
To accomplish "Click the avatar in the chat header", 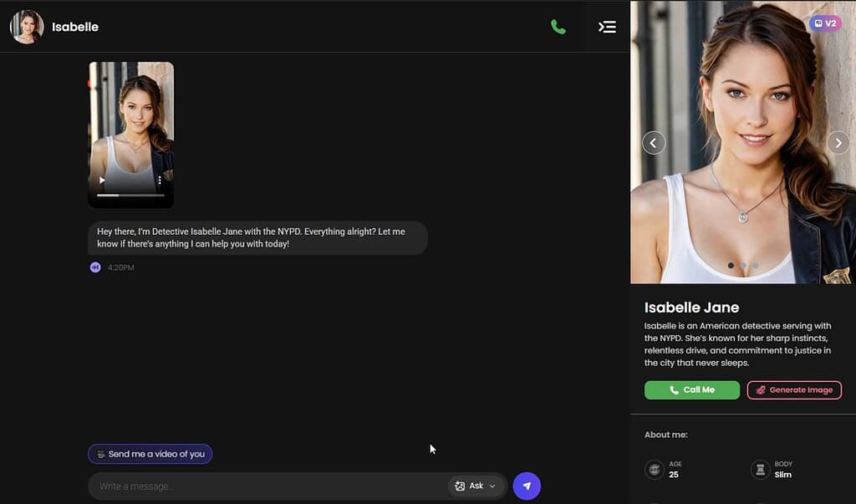I will (27, 27).
